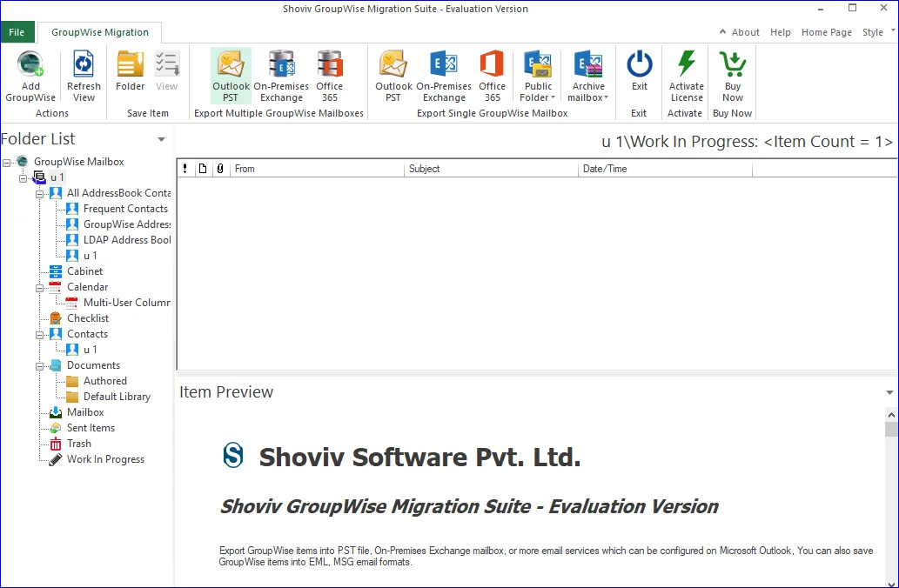Open the Sent Items folder
The image size is (899, 588).
91,428
